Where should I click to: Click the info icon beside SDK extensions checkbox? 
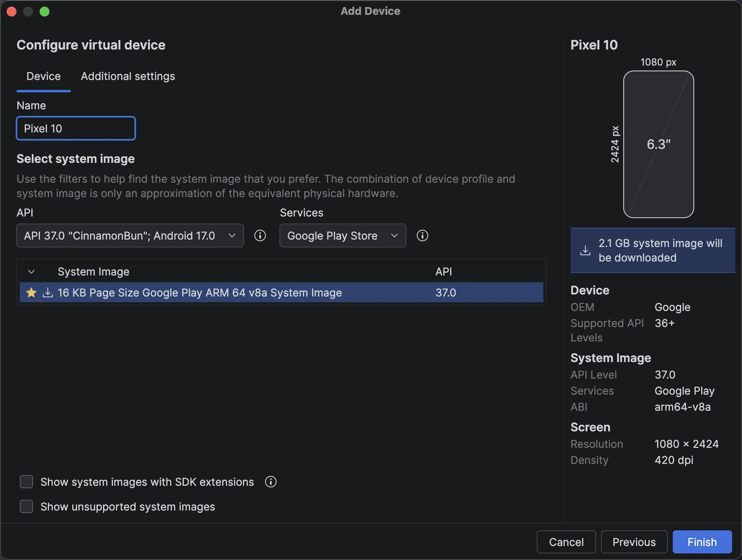tap(271, 482)
